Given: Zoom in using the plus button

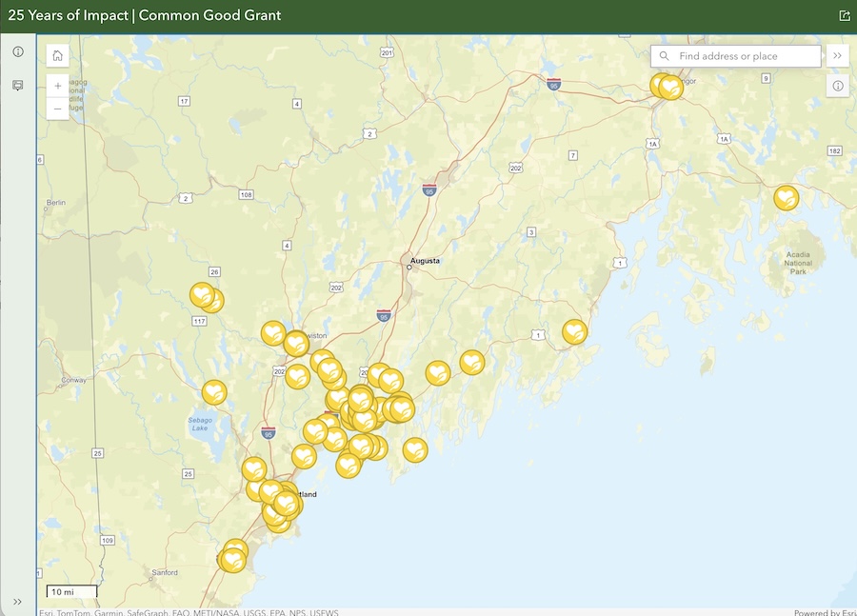Looking at the screenshot, I should coord(57,85).
